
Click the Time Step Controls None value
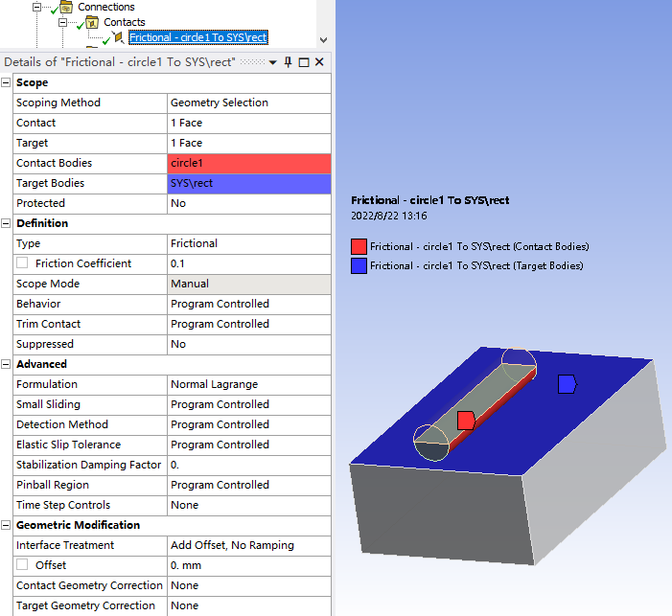coord(249,506)
